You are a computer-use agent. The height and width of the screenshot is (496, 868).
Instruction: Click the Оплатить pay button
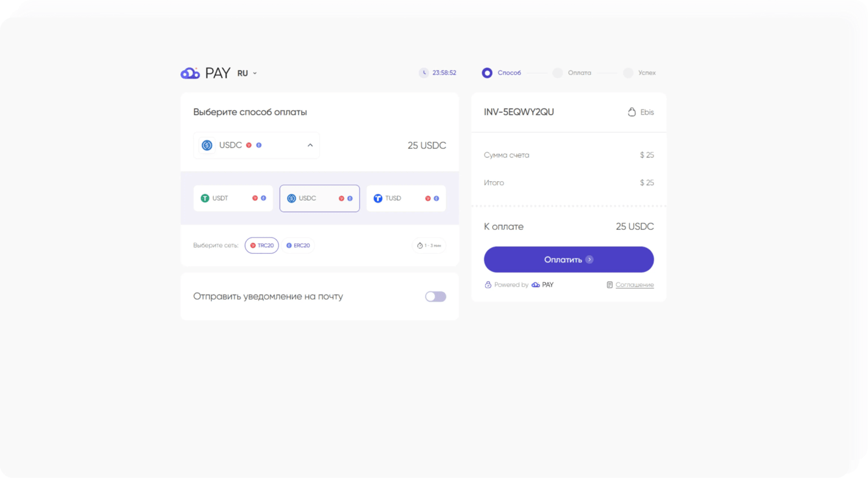569,260
